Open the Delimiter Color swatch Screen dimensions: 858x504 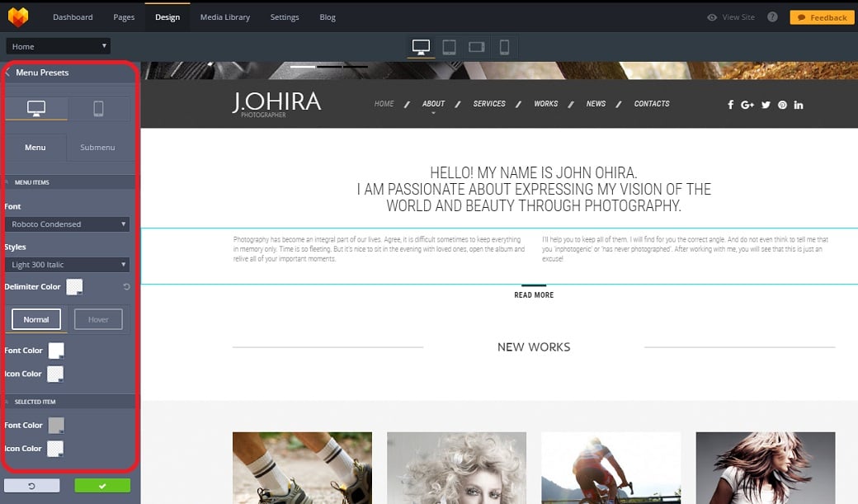pos(75,286)
